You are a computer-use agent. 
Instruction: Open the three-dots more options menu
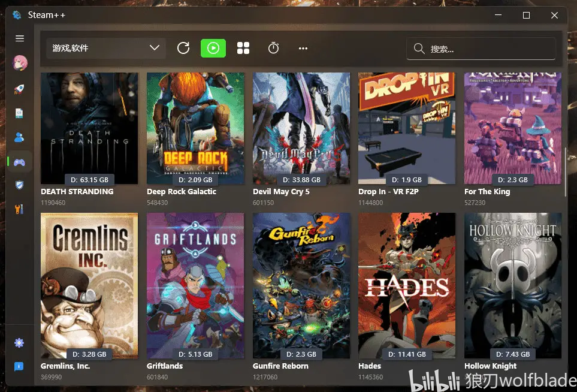click(303, 48)
